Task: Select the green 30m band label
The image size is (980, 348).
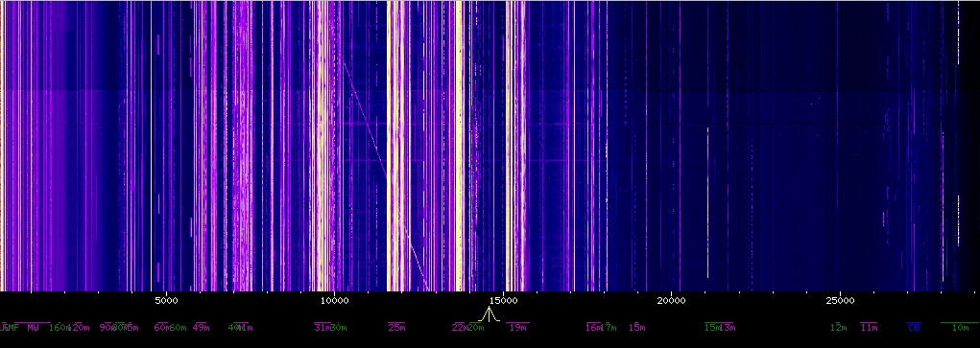Action: 339,327
